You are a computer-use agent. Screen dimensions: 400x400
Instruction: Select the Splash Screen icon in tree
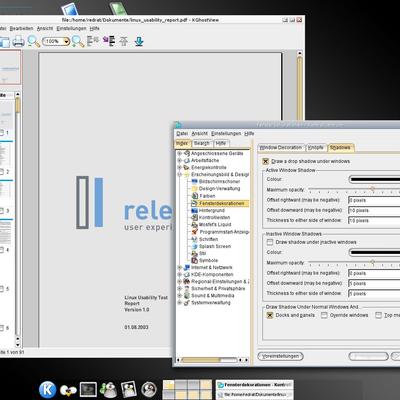coord(195,246)
